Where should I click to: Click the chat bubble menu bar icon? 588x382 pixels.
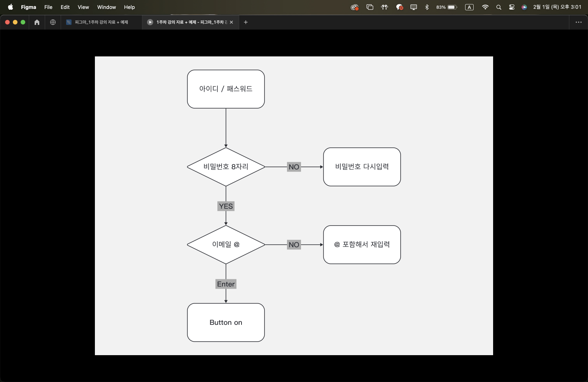point(399,7)
